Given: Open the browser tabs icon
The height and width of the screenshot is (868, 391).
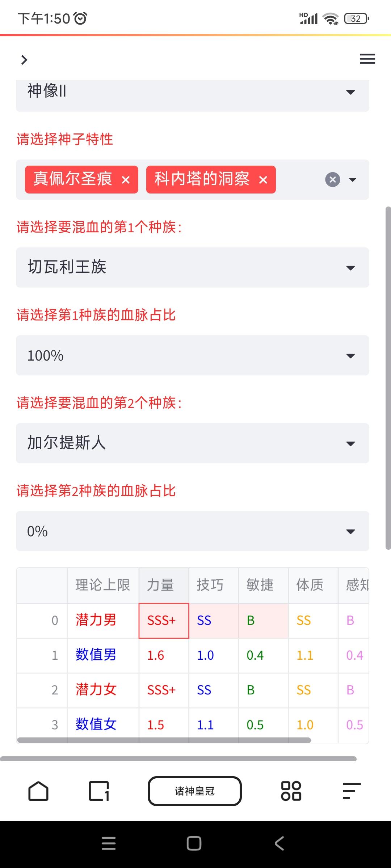Looking at the screenshot, I should point(99,791).
